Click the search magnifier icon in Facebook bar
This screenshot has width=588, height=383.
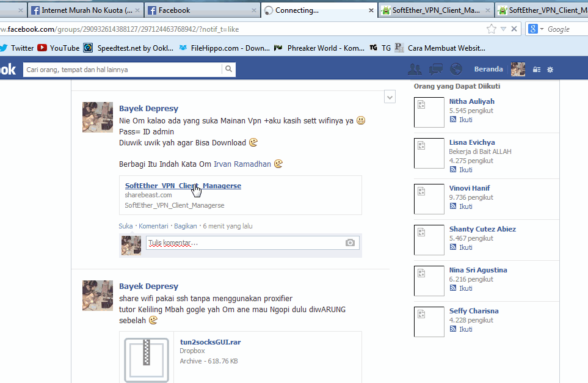pyautogui.click(x=228, y=69)
